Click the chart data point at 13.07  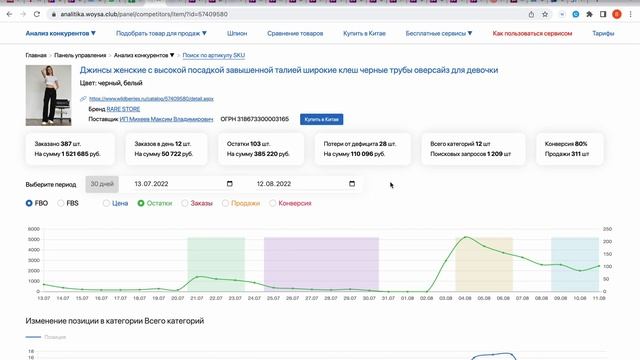(x=44, y=284)
